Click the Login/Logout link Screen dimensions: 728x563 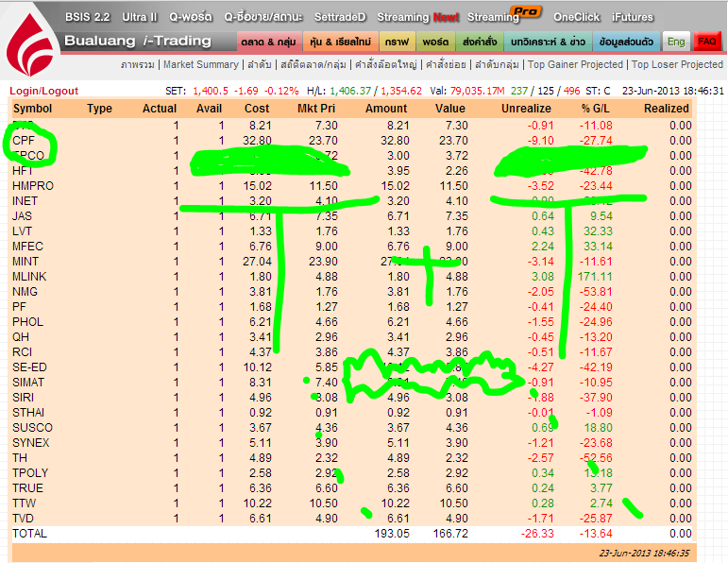coord(43,91)
